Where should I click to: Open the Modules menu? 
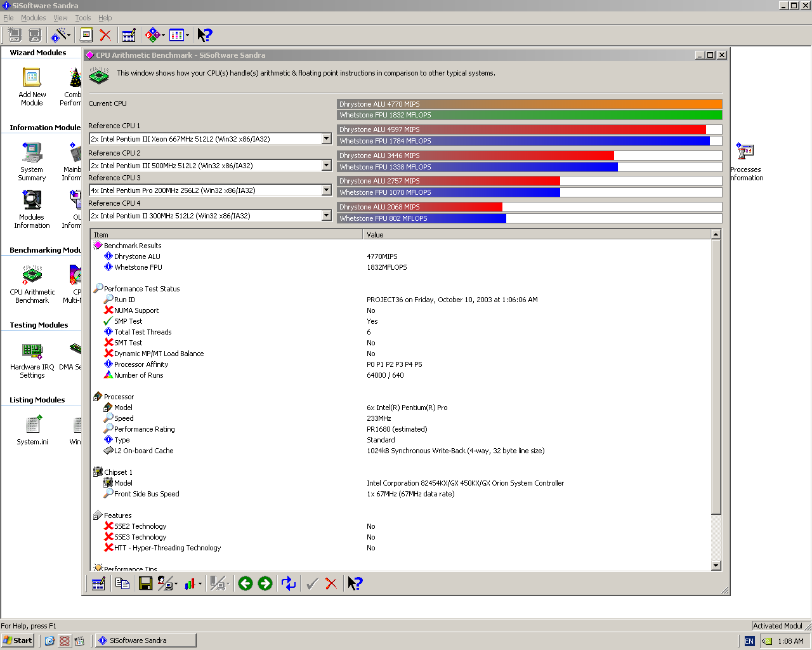(33, 18)
